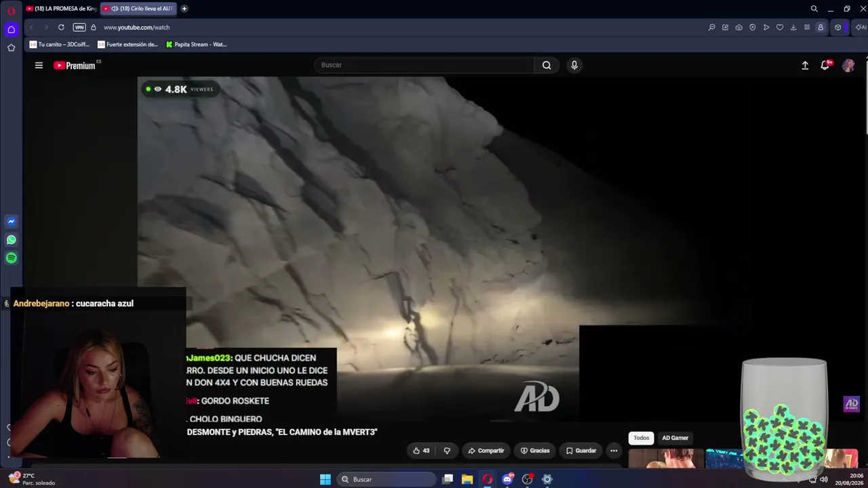The height and width of the screenshot is (488, 868).
Task: Open Papita Stream bookmark
Action: [196, 45]
